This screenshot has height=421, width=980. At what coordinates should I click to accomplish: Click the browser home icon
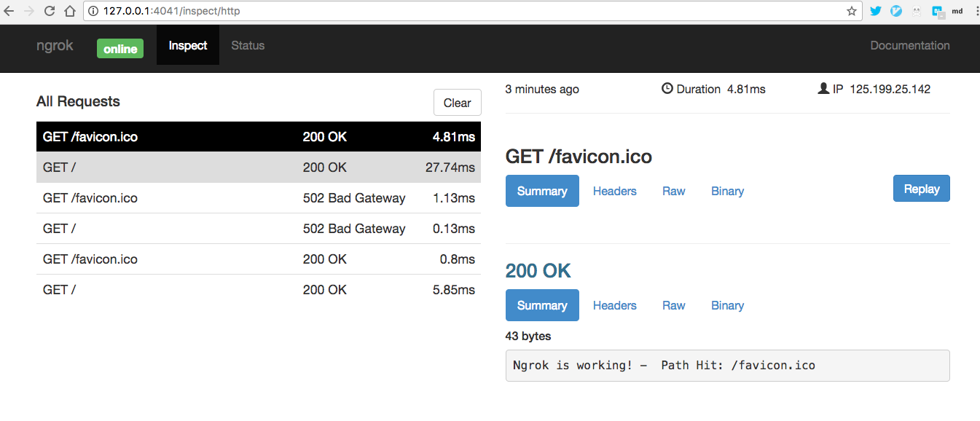70,11
